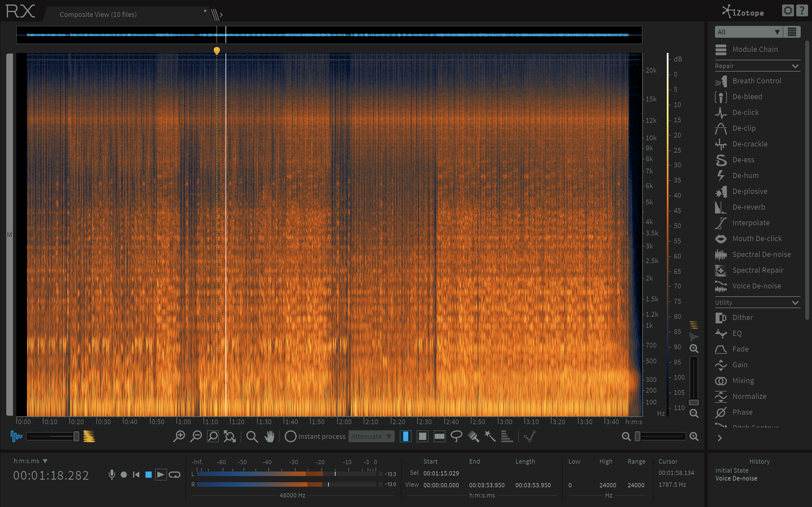Select the Lasso selection tool

[x=456, y=436]
